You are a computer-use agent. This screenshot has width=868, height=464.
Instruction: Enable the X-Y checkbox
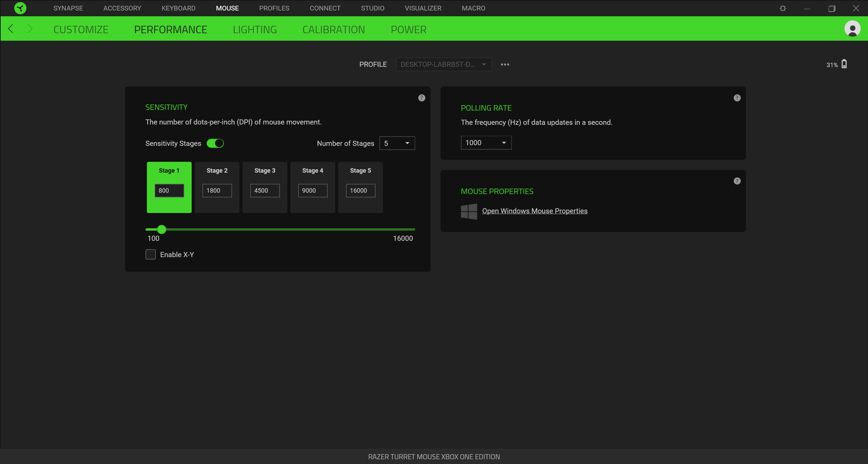coord(151,254)
